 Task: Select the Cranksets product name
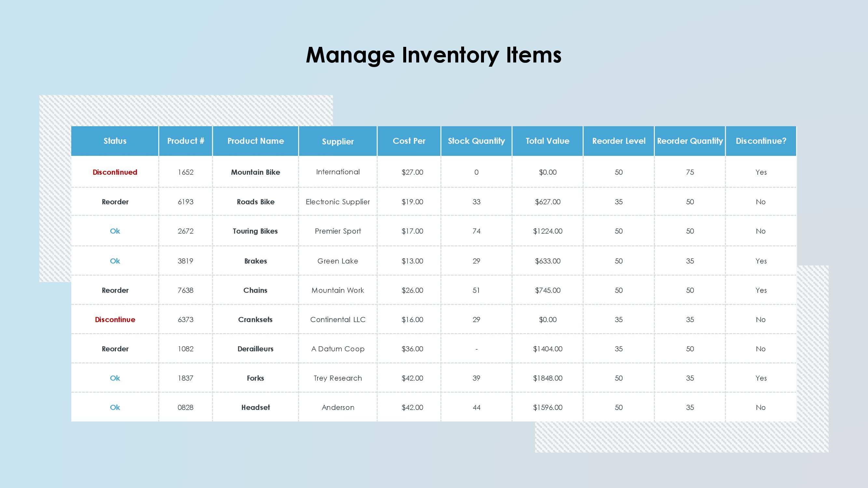pyautogui.click(x=255, y=319)
